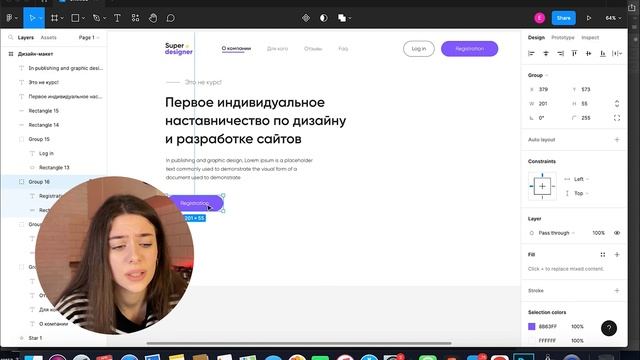Screen dimensions: 640x360
Task: Switch to the Design tab
Action: (536, 38)
